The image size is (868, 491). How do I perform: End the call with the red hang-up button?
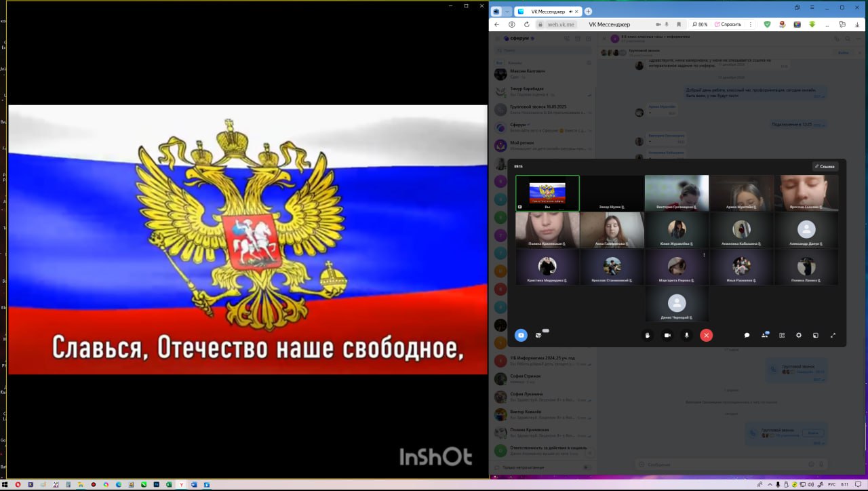coord(706,335)
